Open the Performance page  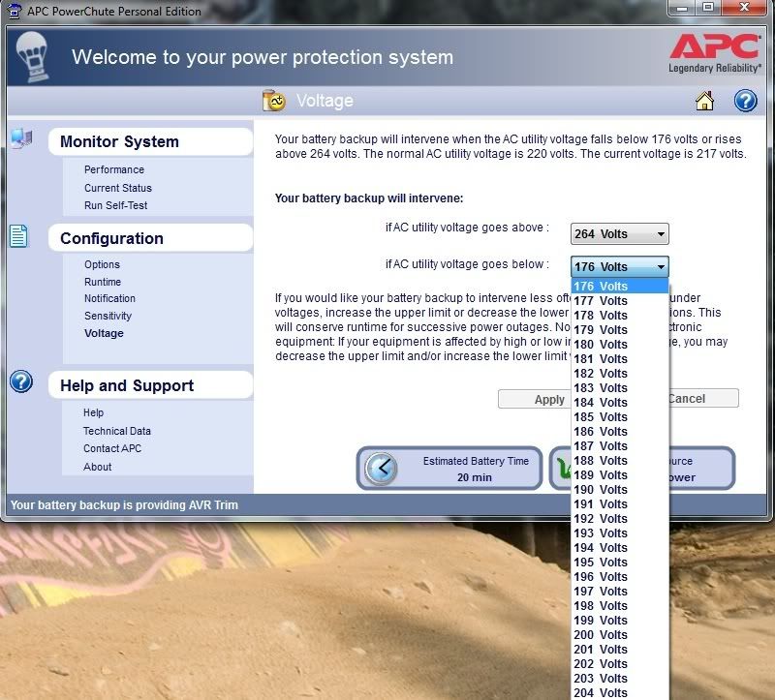[113, 169]
